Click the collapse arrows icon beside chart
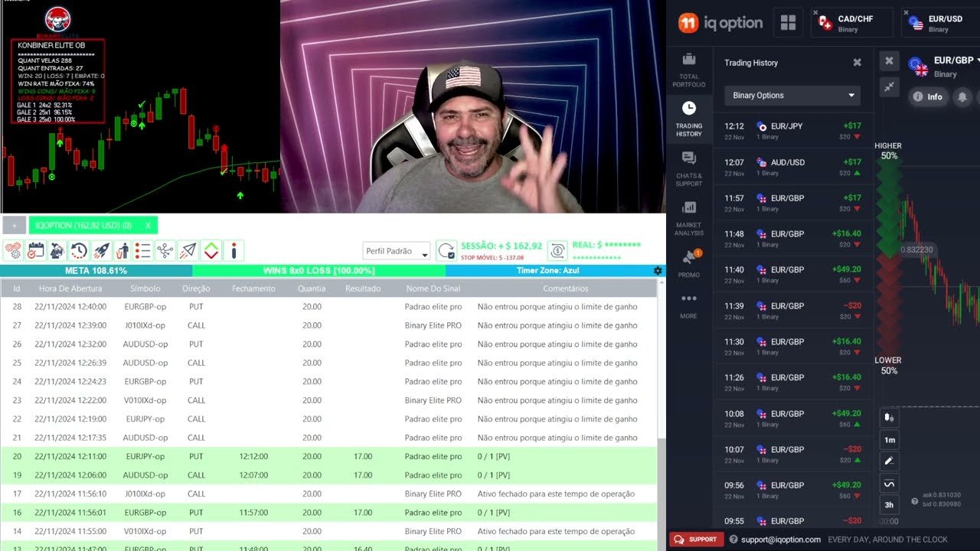Image resolution: width=980 pixels, height=551 pixels. (889, 87)
